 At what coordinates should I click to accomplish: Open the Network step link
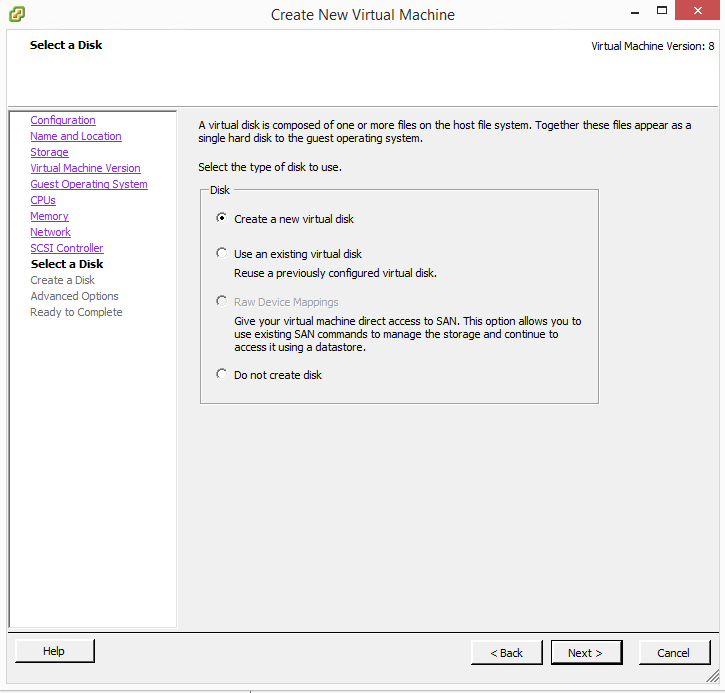click(x=51, y=232)
